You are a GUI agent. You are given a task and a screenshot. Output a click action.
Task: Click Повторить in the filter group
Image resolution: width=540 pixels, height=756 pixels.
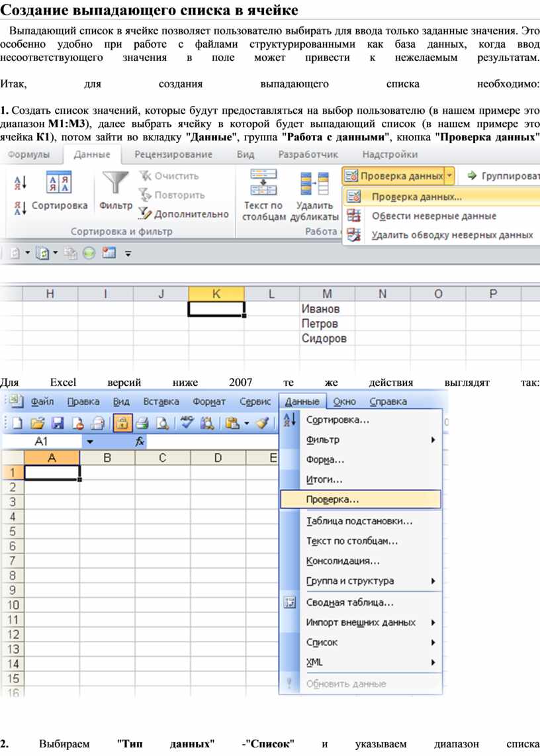pos(172,195)
